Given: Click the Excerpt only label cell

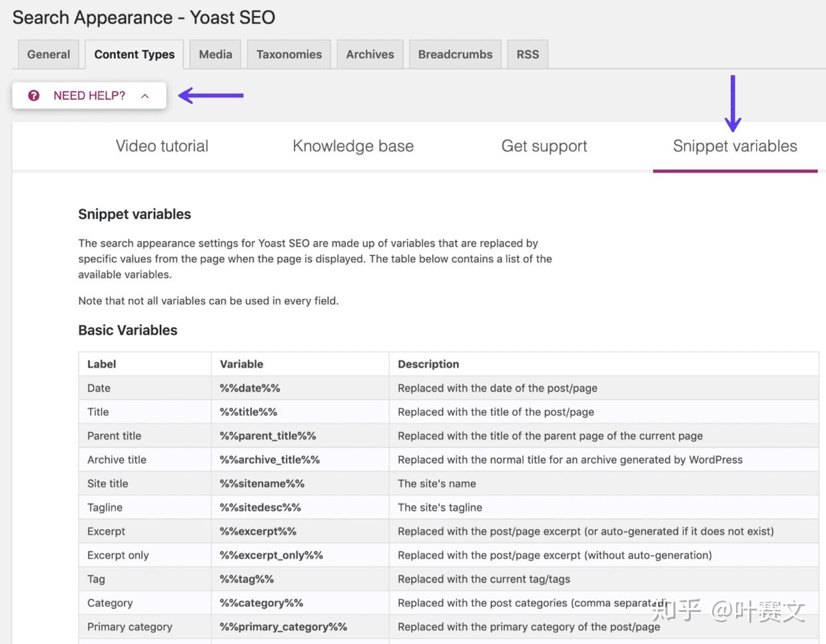Looking at the screenshot, I should tap(118, 555).
